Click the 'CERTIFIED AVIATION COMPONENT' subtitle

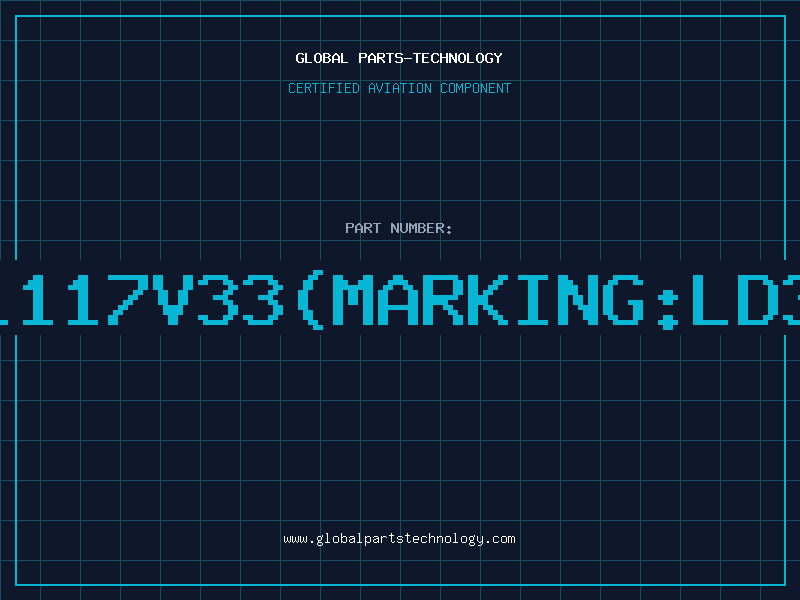click(399, 88)
